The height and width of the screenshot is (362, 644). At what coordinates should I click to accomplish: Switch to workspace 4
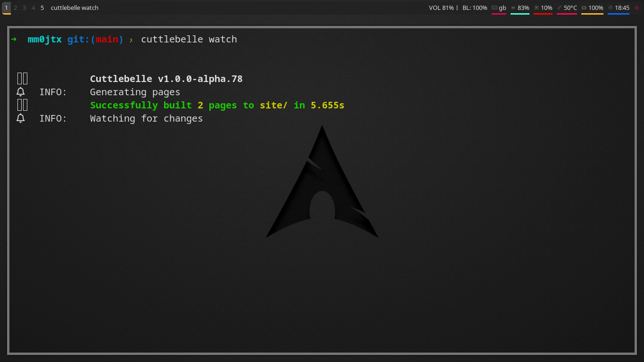(33, 8)
